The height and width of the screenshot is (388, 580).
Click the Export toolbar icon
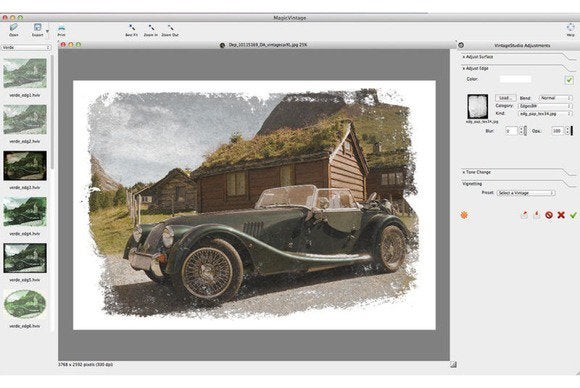[37, 30]
